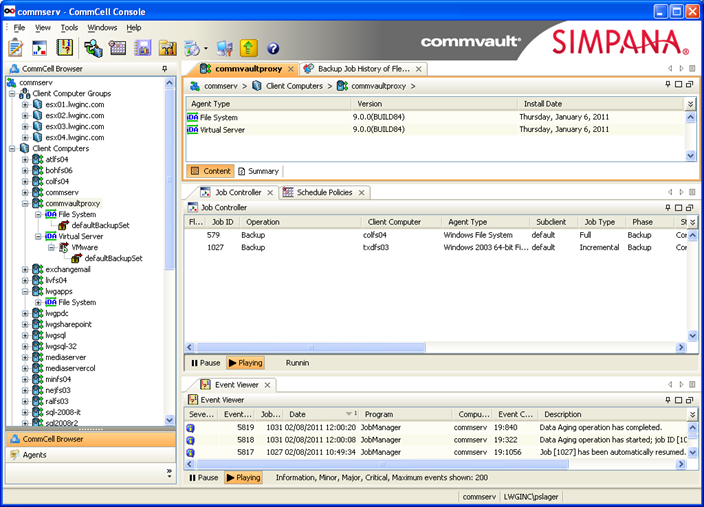Collapse the commvaultproxy tree node
704x507 pixels.
coord(25,203)
